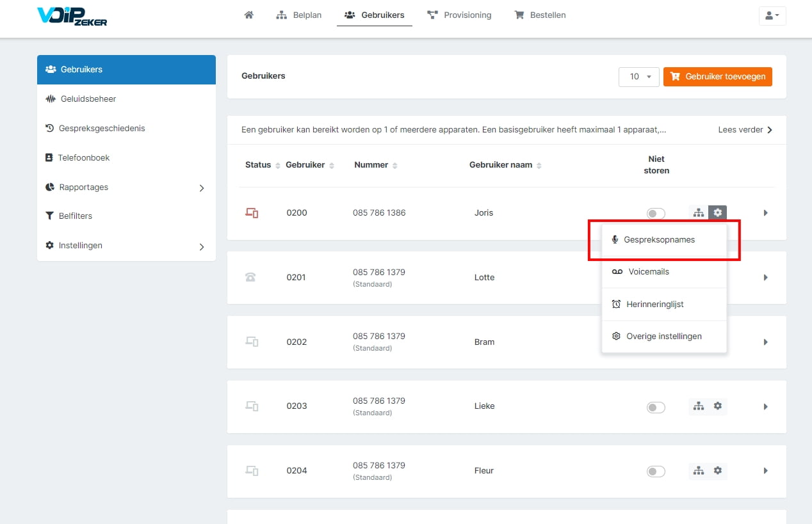Click the device status icon for Fleur
This screenshot has width=812, height=524.
252,471
